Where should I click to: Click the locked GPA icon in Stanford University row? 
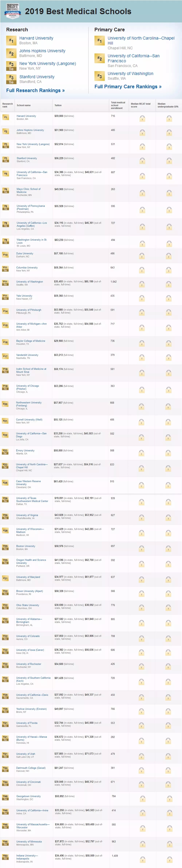click(x=169, y=160)
